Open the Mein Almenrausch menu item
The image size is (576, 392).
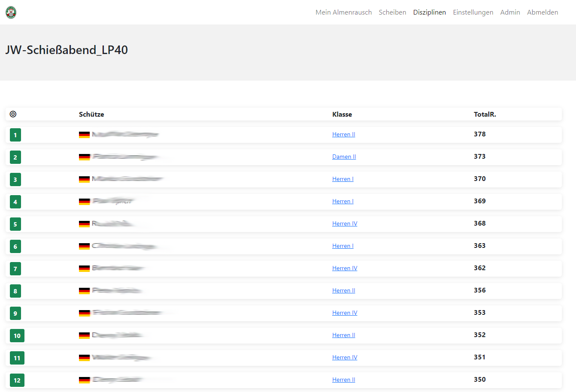click(x=343, y=12)
